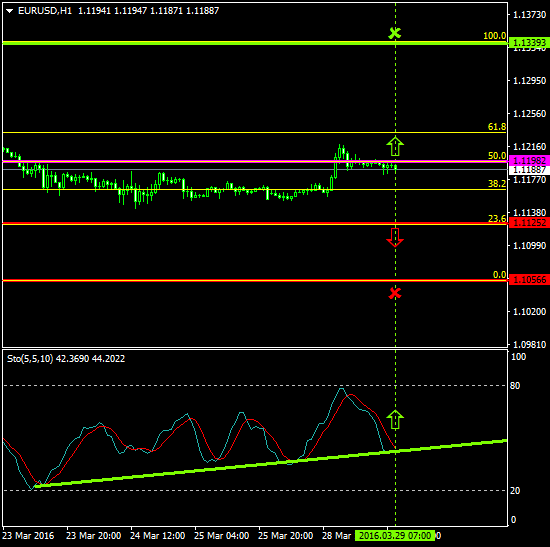Click the 1.13730 price scale value

tap(530, 15)
